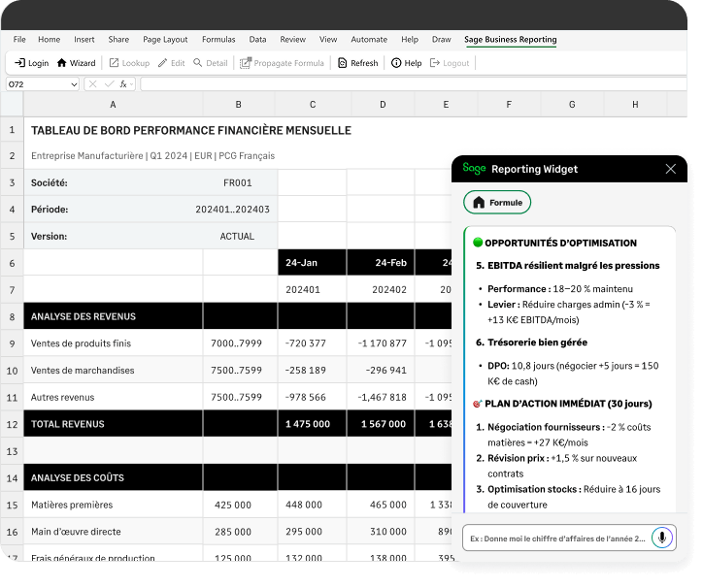Image resolution: width=703 pixels, height=588 pixels.
Task: Select the 'ANALYSE DES COÛTS' cell
Action: [x=113, y=477]
